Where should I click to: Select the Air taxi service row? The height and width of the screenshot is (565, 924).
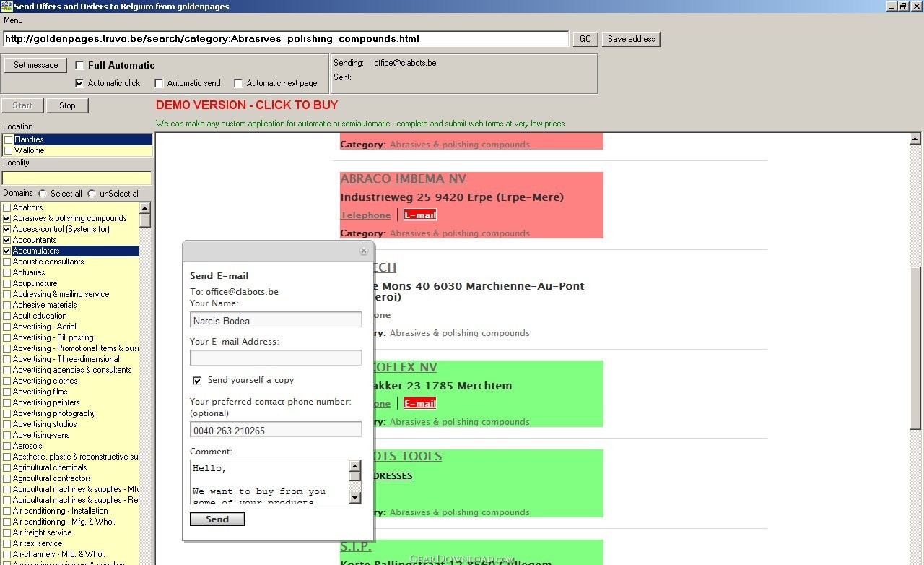[71, 543]
